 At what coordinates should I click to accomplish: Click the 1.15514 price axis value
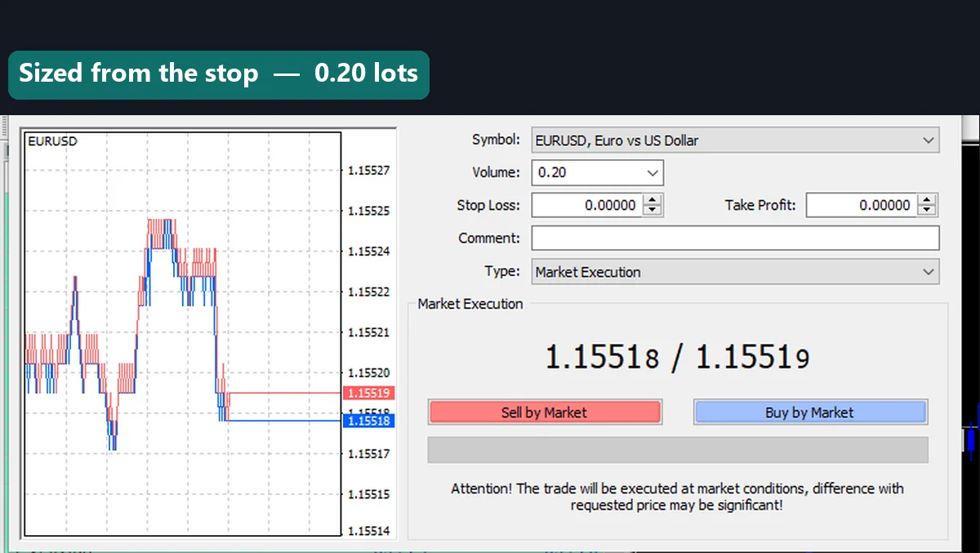[369, 531]
